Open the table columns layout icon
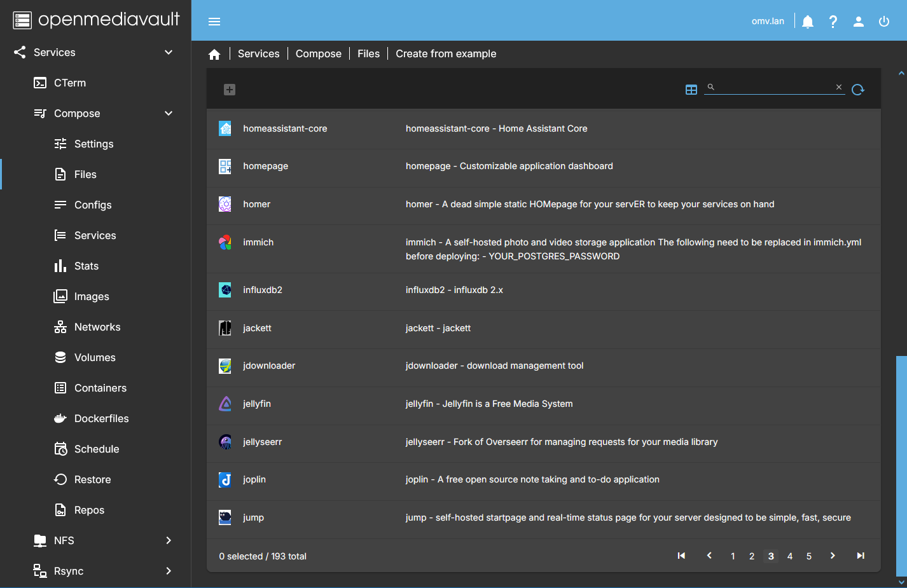The width and height of the screenshot is (907, 588). tap(691, 90)
